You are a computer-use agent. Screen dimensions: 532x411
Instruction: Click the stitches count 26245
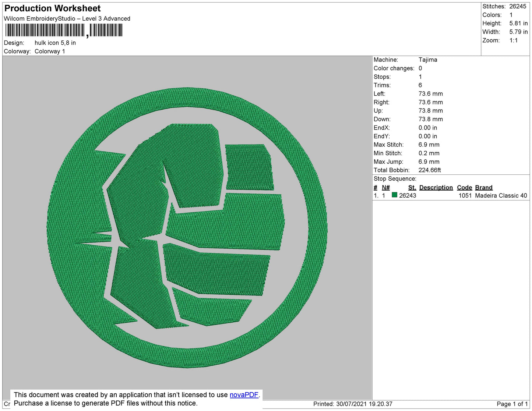point(518,6)
